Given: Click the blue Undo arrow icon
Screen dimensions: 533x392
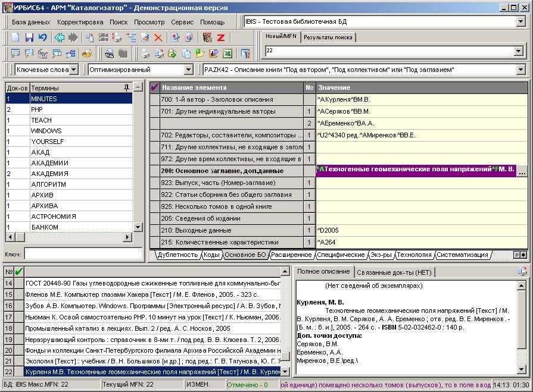Looking at the screenshot, I should point(42,37).
